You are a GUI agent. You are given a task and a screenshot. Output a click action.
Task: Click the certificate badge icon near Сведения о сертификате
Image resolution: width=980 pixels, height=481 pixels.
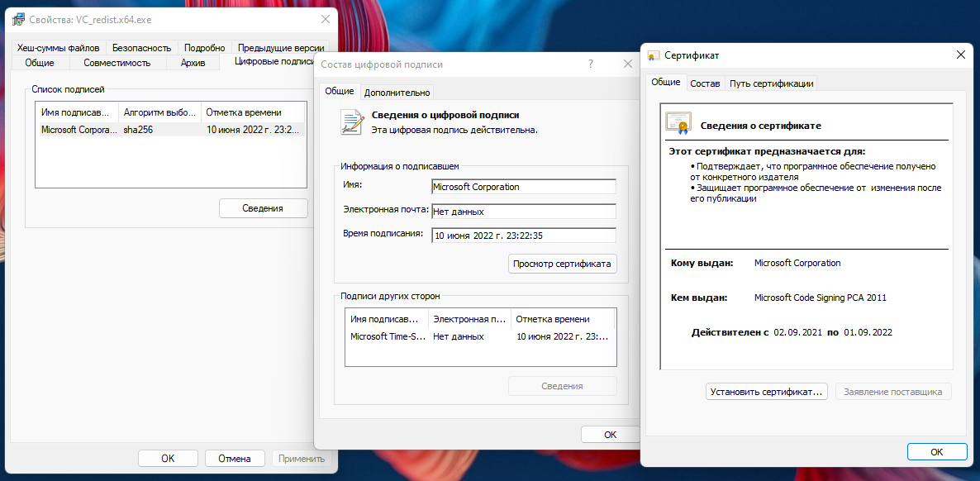[678, 123]
